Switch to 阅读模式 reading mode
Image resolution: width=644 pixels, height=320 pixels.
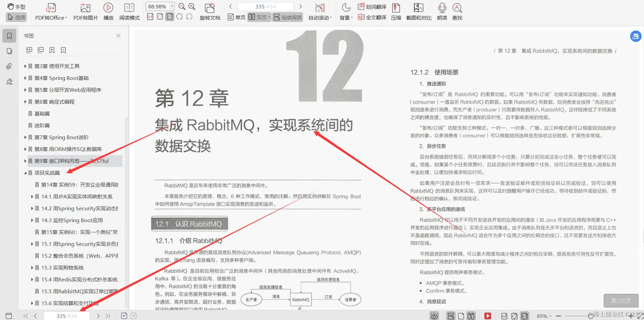click(129, 11)
